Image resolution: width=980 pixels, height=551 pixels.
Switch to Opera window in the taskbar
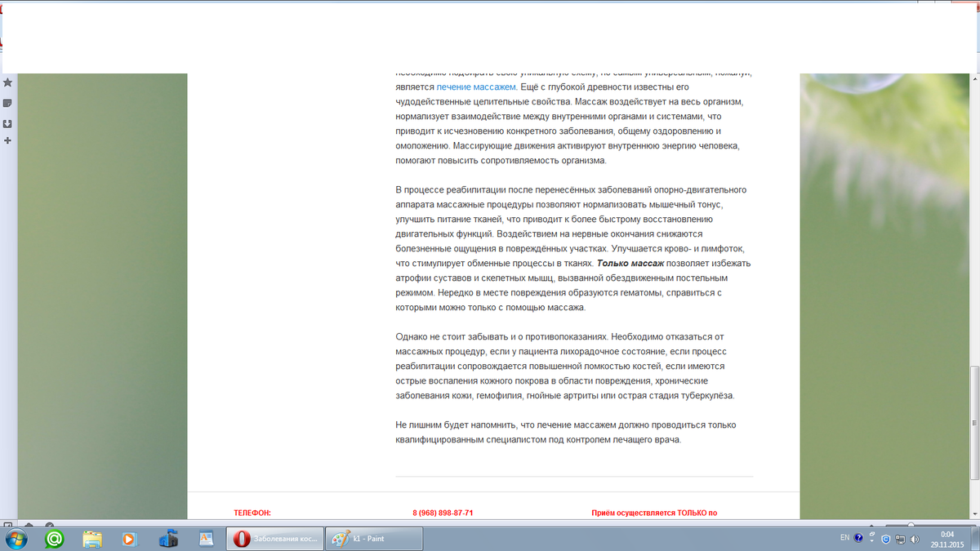point(274,539)
